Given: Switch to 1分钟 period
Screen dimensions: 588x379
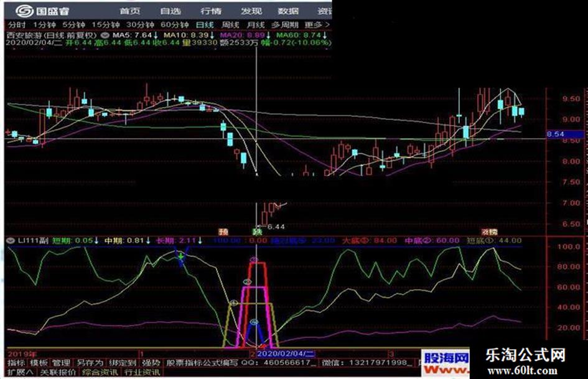Looking at the screenshot, I should coord(44,25).
